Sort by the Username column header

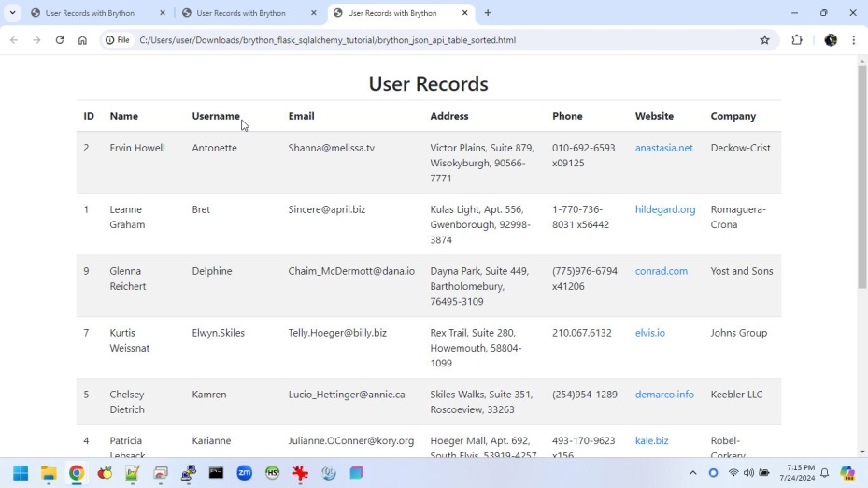pos(216,116)
